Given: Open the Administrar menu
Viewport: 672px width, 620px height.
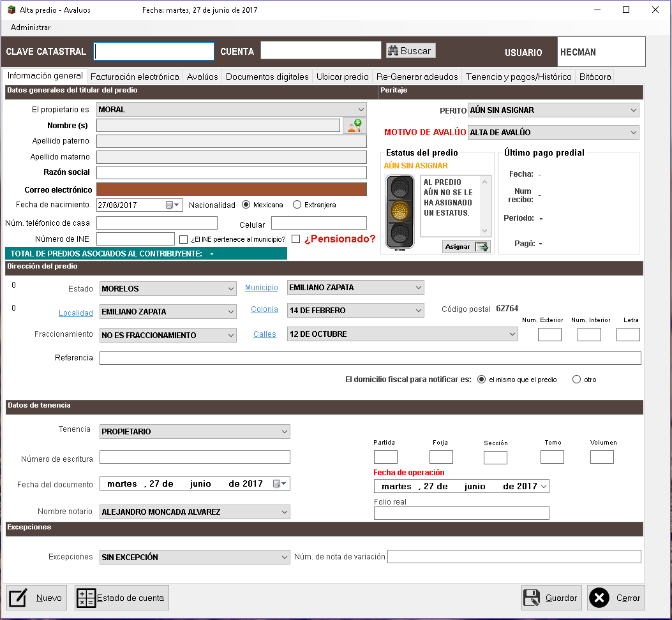Looking at the screenshot, I should [x=31, y=27].
